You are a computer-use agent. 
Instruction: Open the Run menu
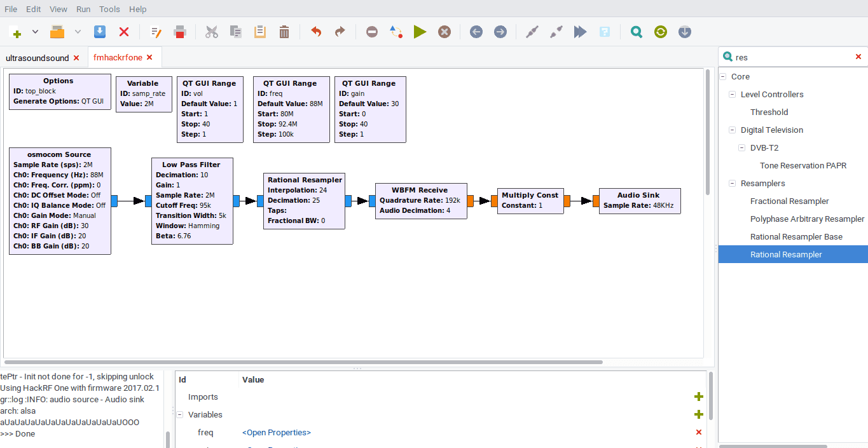(x=83, y=10)
